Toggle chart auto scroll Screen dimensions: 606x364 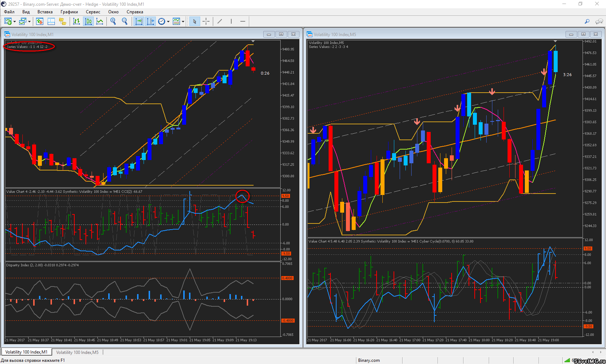(x=139, y=22)
